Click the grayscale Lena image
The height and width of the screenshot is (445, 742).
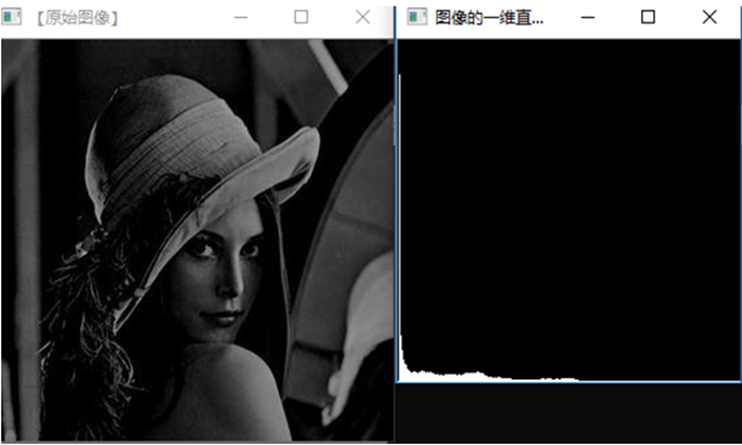pyautogui.click(x=197, y=240)
